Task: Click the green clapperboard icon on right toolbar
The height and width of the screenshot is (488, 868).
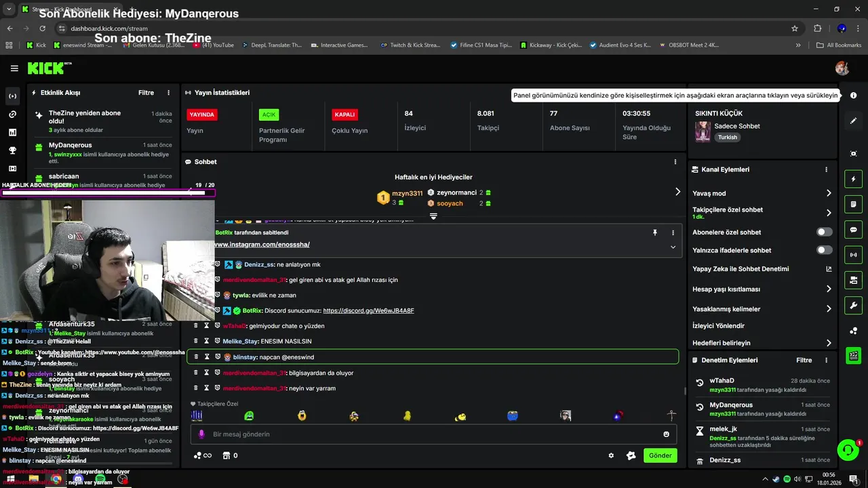Action: click(853, 355)
